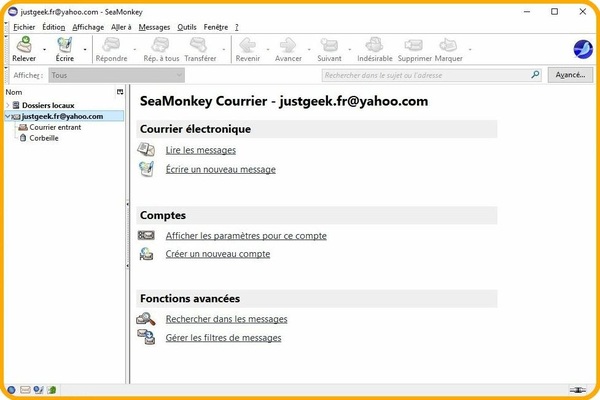Open the Revenir history dropdown arrow

(268, 49)
